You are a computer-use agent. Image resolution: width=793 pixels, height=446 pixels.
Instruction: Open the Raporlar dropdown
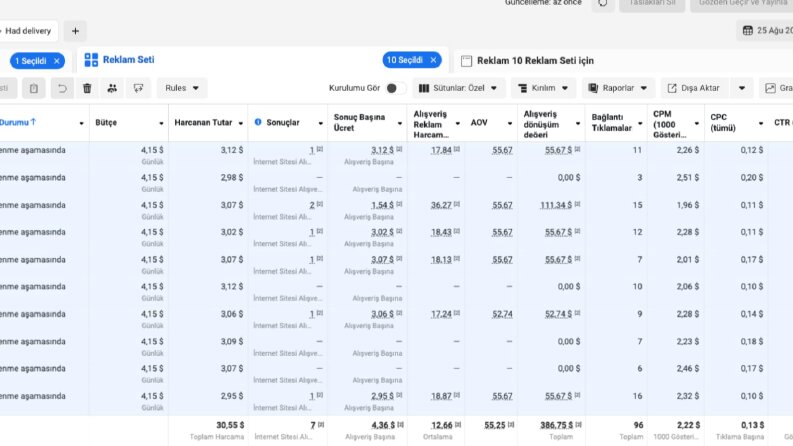pyautogui.click(x=618, y=88)
